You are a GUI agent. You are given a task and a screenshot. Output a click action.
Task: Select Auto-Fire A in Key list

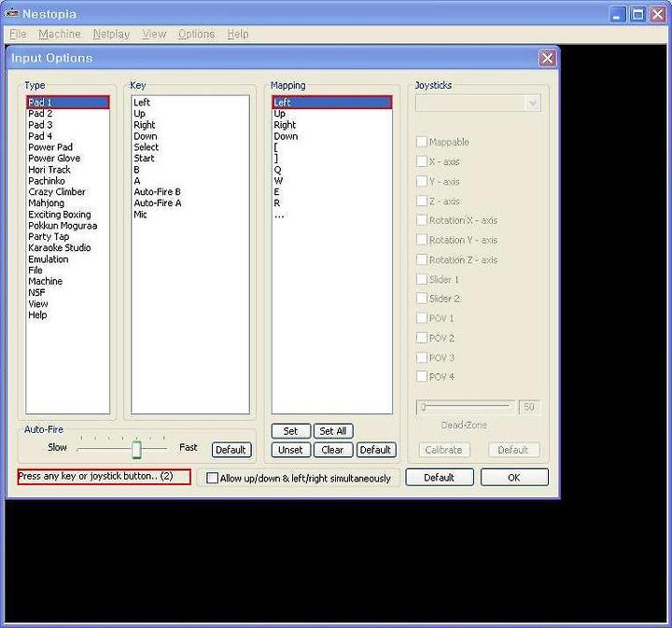[x=189, y=203]
